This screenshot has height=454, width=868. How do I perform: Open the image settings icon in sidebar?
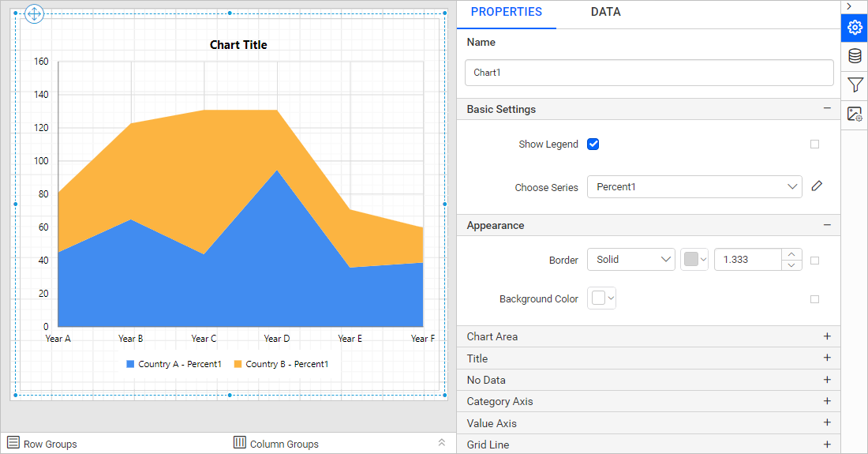(855, 114)
